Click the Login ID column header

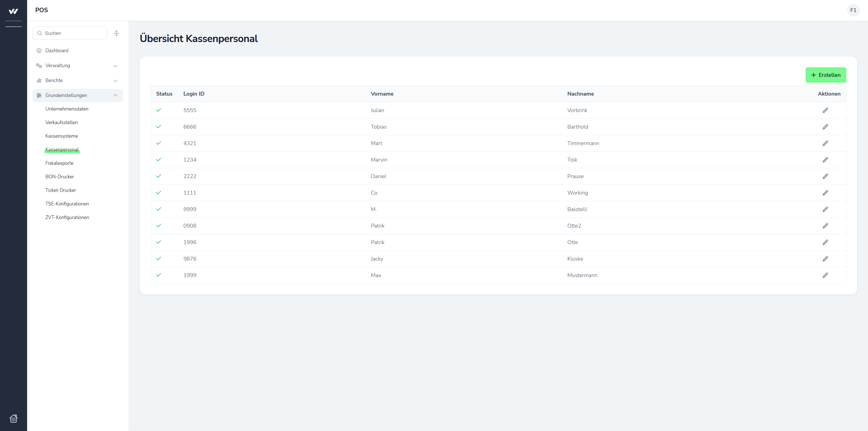[x=194, y=94]
